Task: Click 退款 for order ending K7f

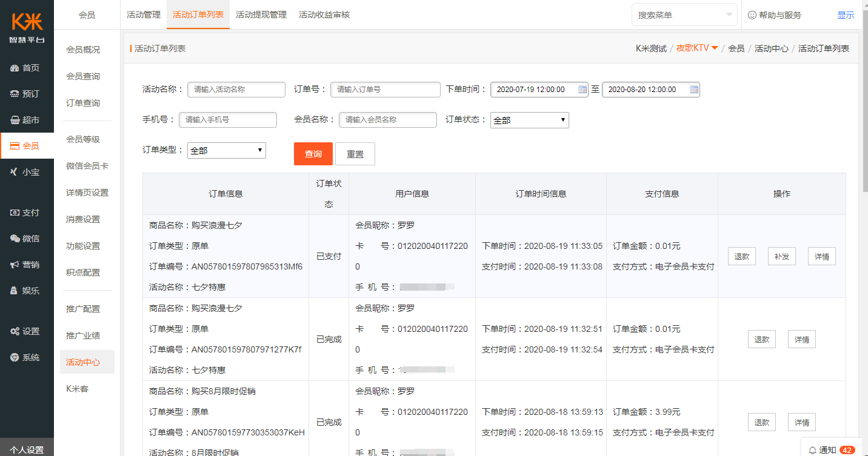Action: [x=762, y=339]
